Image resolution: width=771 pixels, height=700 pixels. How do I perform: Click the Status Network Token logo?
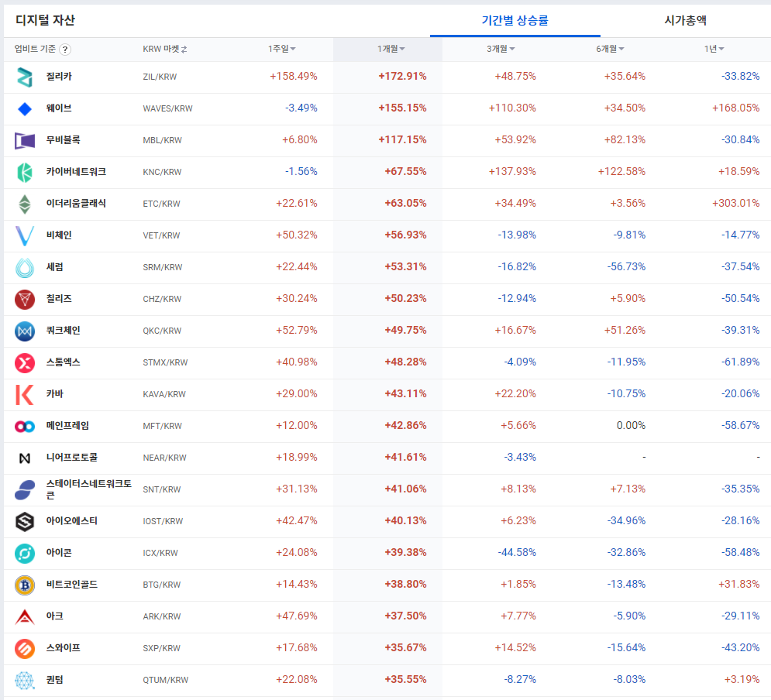[x=25, y=489]
